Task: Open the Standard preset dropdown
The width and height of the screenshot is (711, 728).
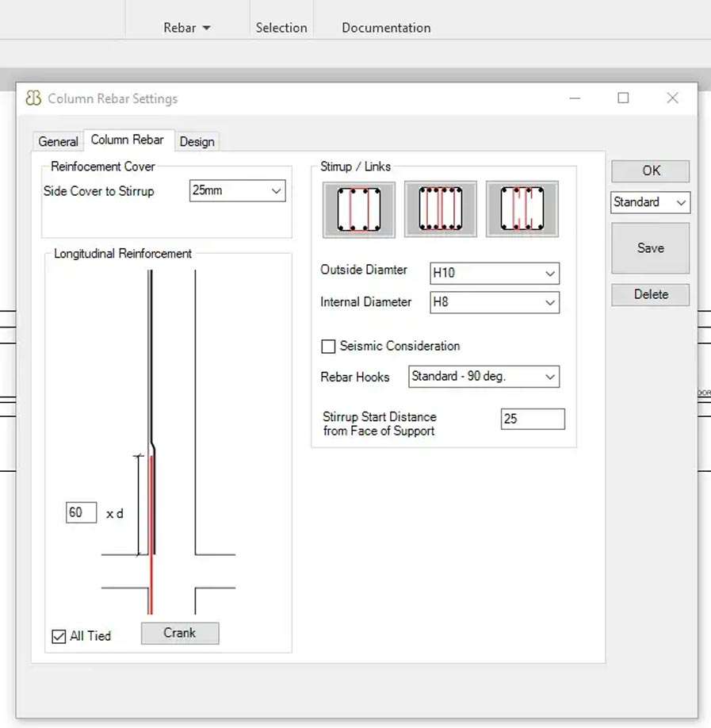Action: click(650, 202)
